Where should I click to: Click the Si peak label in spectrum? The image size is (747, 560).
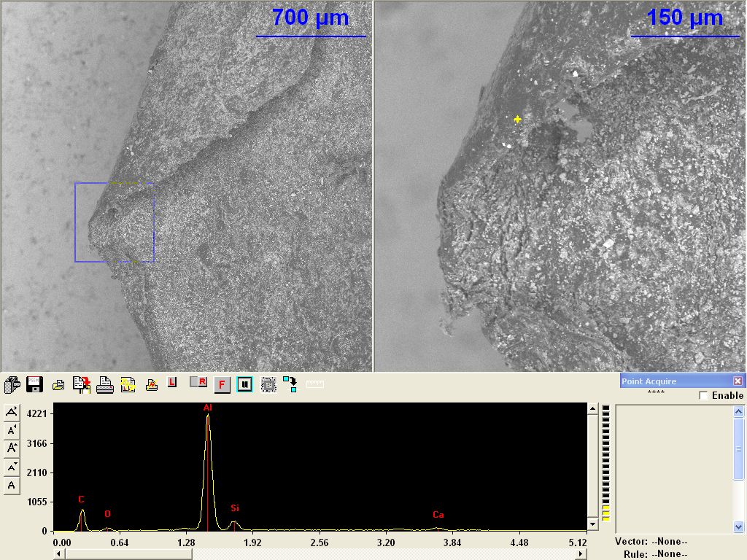click(x=235, y=508)
